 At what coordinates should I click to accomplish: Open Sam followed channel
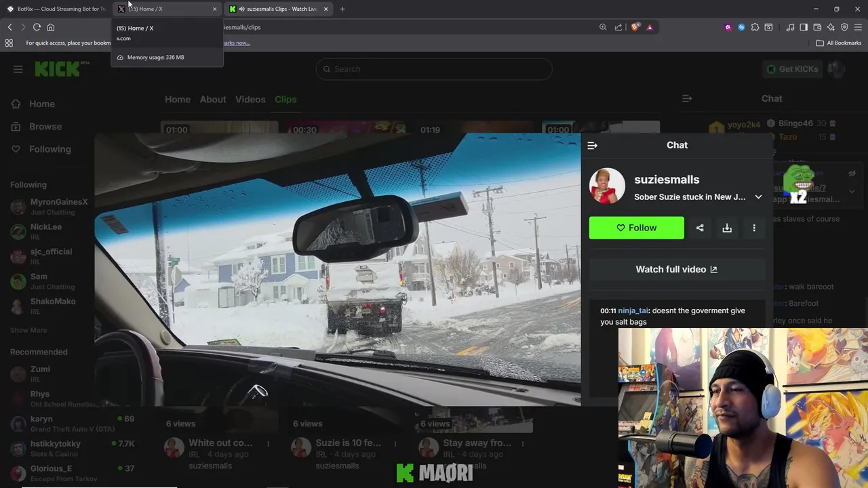point(49,281)
